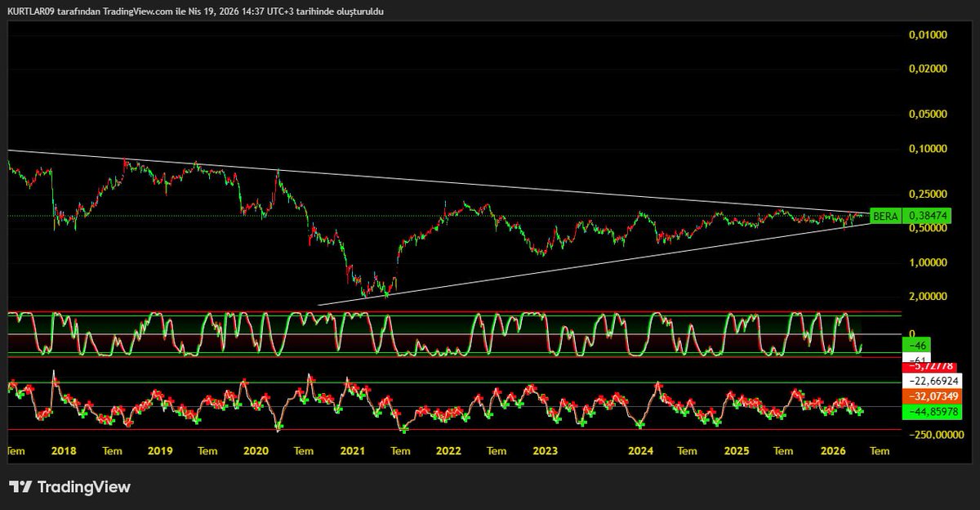Click the KURTLAR09 chart header caption
The width and height of the screenshot is (980, 510).
point(195,11)
